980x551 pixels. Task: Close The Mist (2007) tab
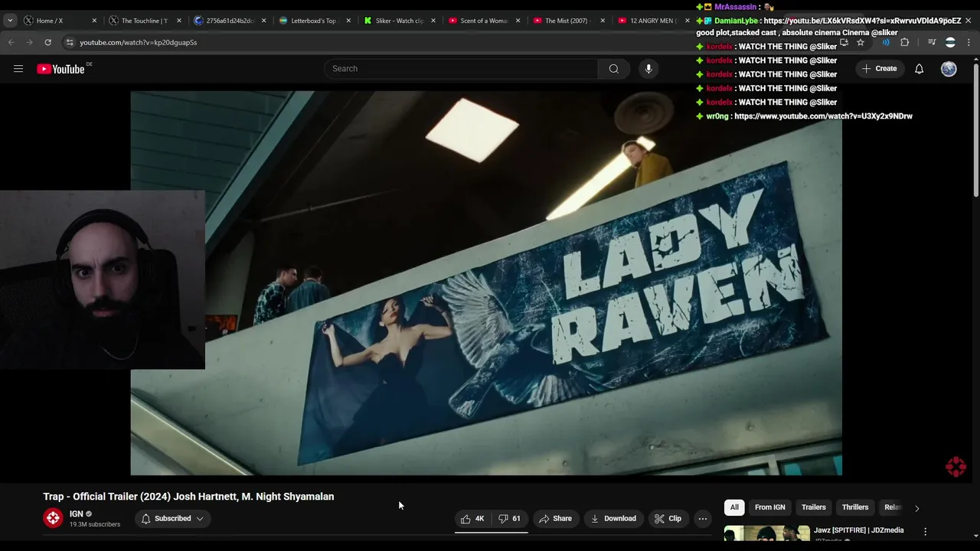coord(603,21)
